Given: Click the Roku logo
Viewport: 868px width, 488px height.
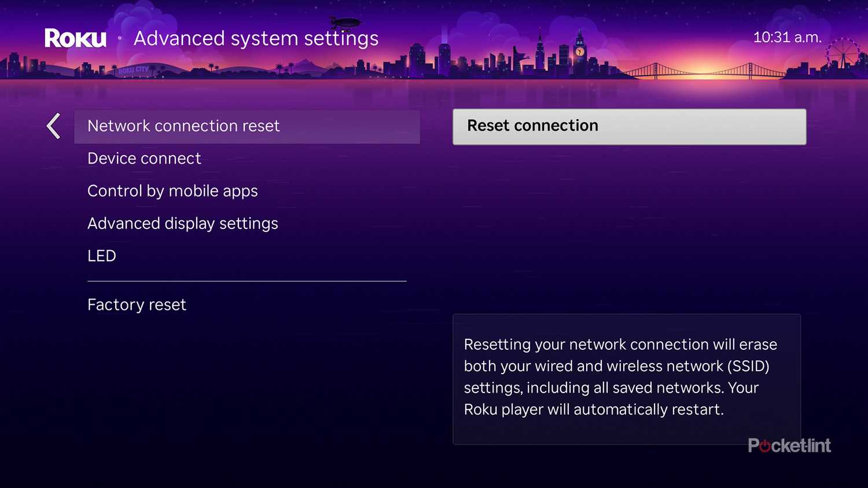Looking at the screenshot, I should [x=75, y=38].
